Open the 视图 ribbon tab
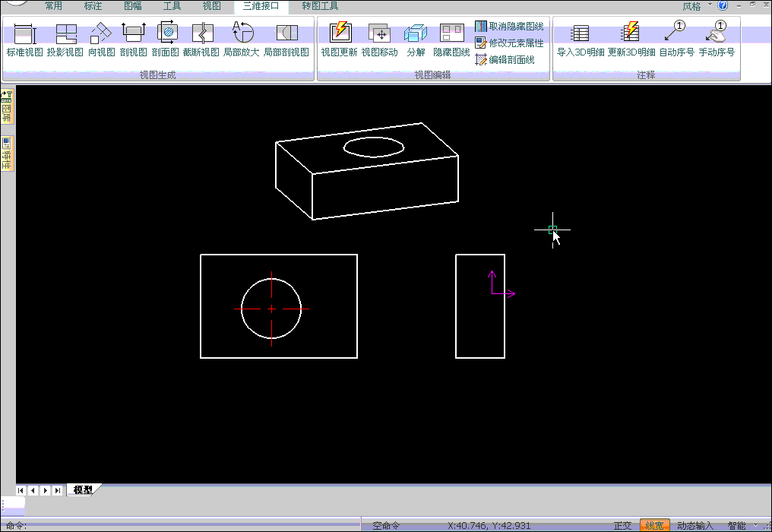 pyautogui.click(x=212, y=6)
